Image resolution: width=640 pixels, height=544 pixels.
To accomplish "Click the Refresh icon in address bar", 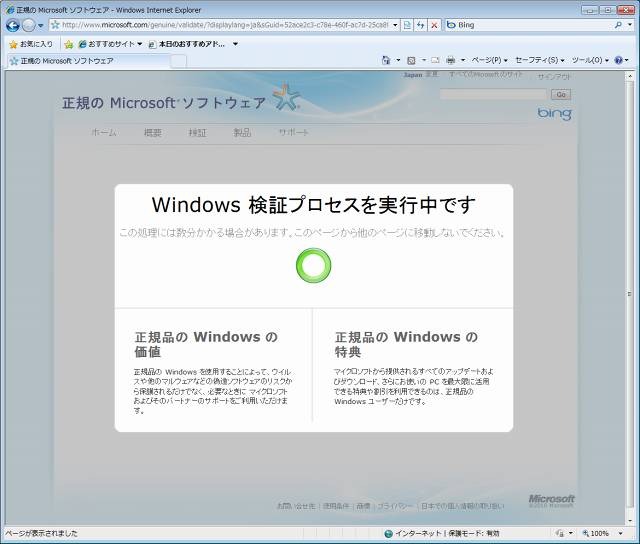I will click(420, 25).
